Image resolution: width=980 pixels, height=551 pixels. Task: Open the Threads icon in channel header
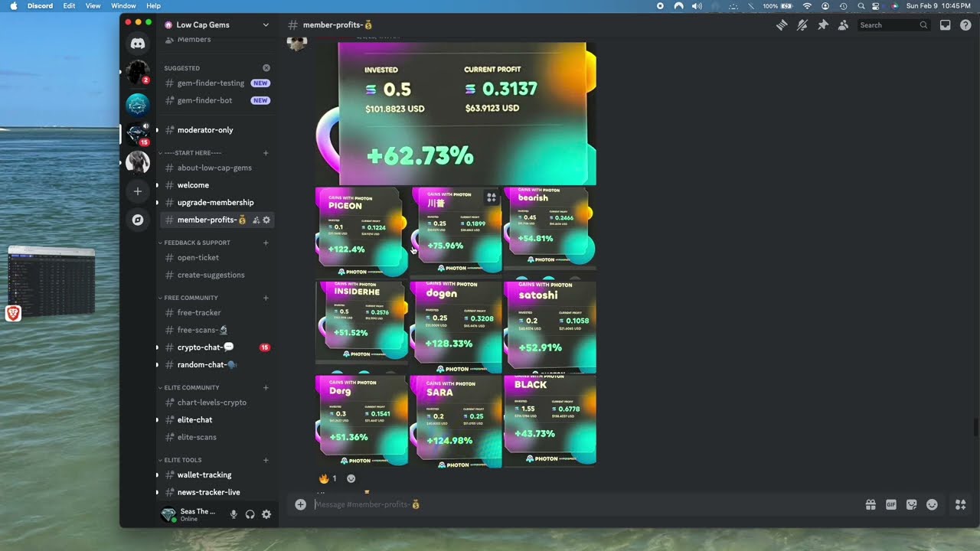point(782,25)
